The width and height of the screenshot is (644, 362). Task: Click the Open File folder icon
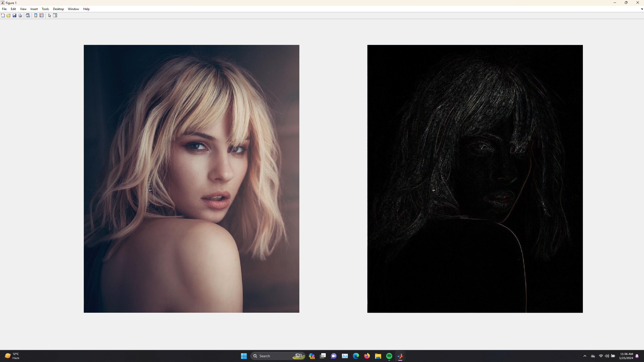[9, 16]
